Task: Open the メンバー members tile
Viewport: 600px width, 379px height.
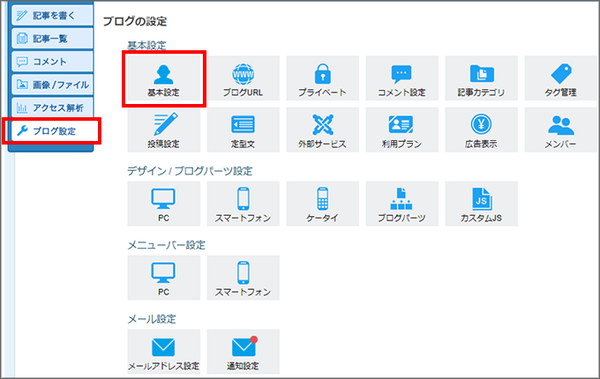Action: (561, 130)
